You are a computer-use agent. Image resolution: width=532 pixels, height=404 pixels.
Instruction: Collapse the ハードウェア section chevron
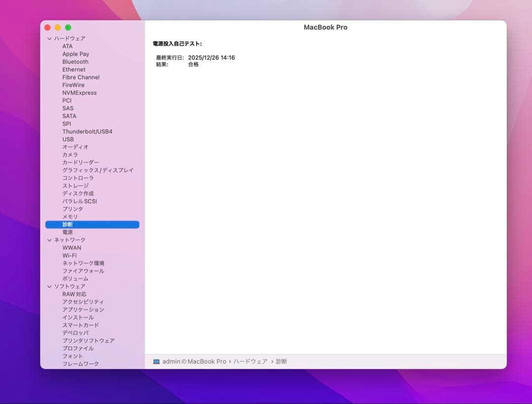(50, 38)
